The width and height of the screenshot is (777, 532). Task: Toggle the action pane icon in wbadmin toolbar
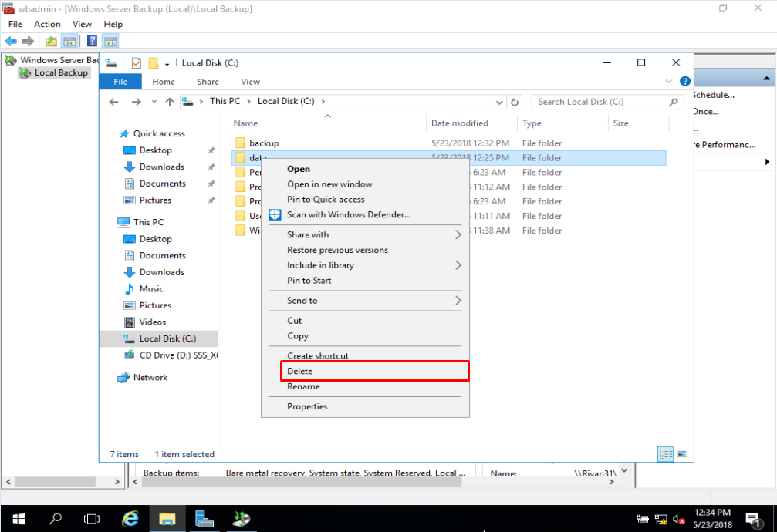tap(110, 41)
